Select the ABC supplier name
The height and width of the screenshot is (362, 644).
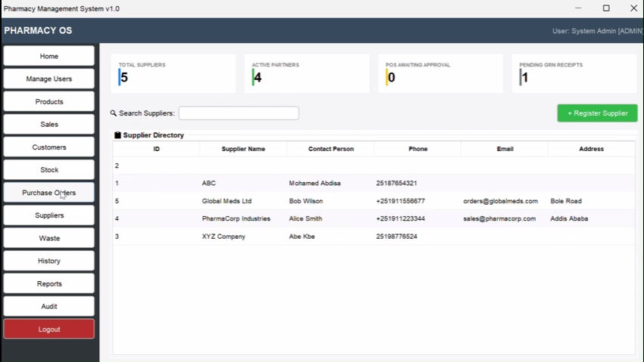tap(209, 183)
